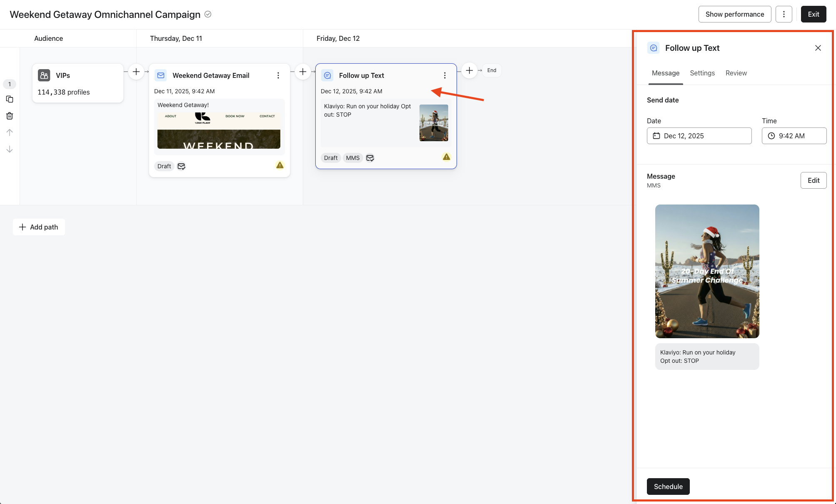
Task: Click the duplicate path icon in left sidebar
Action: pyautogui.click(x=10, y=99)
